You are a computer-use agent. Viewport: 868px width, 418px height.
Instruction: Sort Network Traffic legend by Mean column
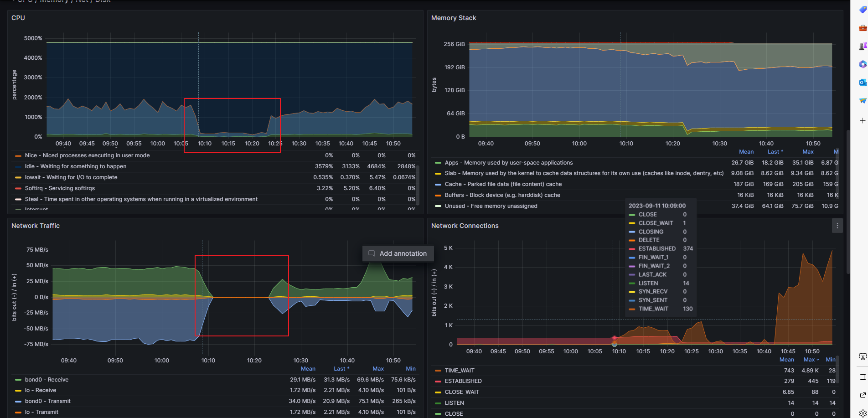coord(308,369)
